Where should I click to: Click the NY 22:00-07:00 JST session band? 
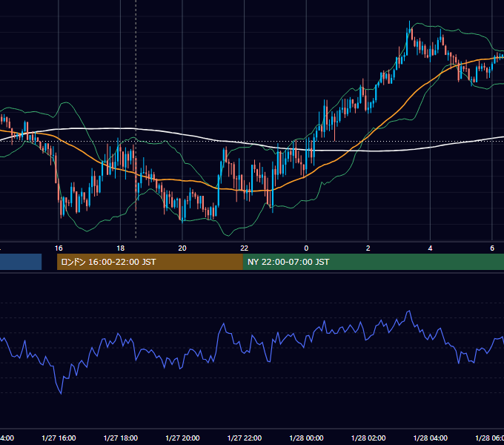click(373, 262)
